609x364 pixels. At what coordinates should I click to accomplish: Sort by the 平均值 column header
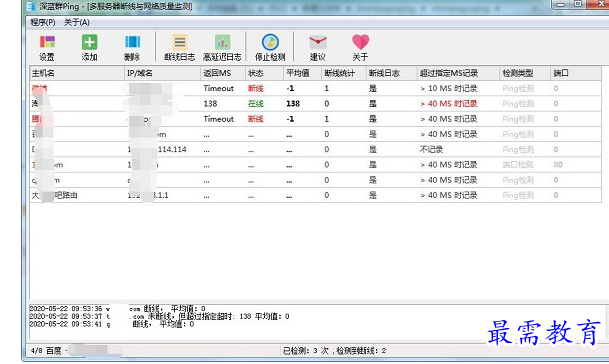(x=302, y=73)
